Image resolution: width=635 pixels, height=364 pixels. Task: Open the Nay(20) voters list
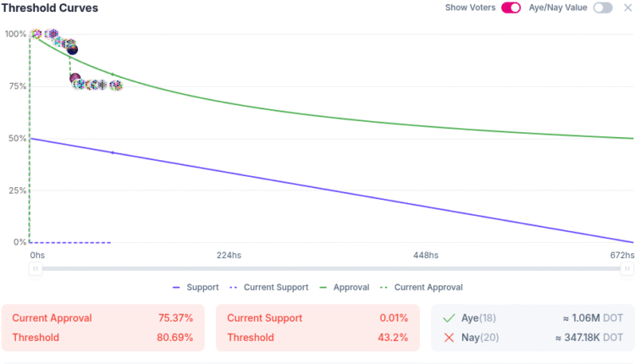point(478,337)
